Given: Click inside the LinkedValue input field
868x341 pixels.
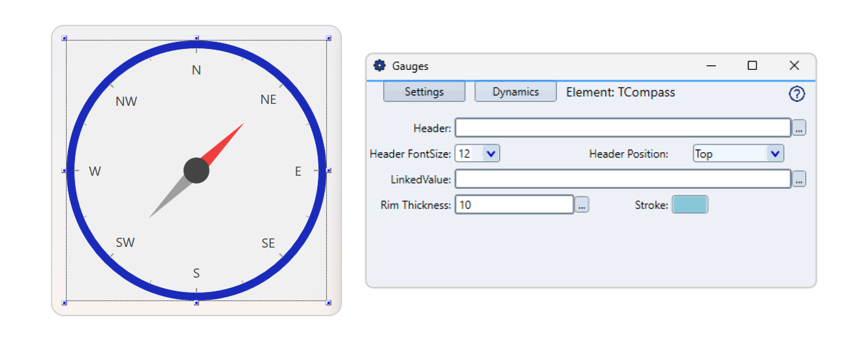Looking at the screenshot, I should [623, 179].
